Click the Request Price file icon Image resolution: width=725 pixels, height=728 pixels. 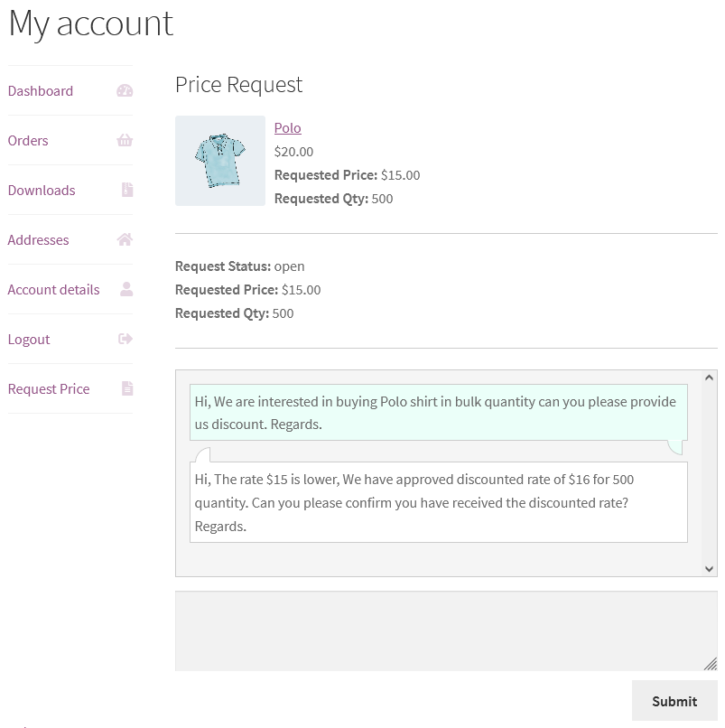pyautogui.click(x=128, y=388)
